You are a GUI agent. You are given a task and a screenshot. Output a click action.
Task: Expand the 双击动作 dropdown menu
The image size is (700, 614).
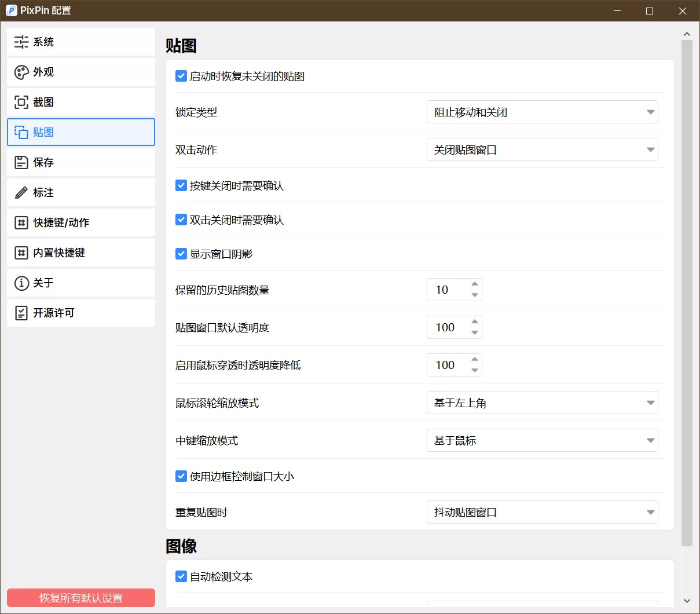click(542, 149)
